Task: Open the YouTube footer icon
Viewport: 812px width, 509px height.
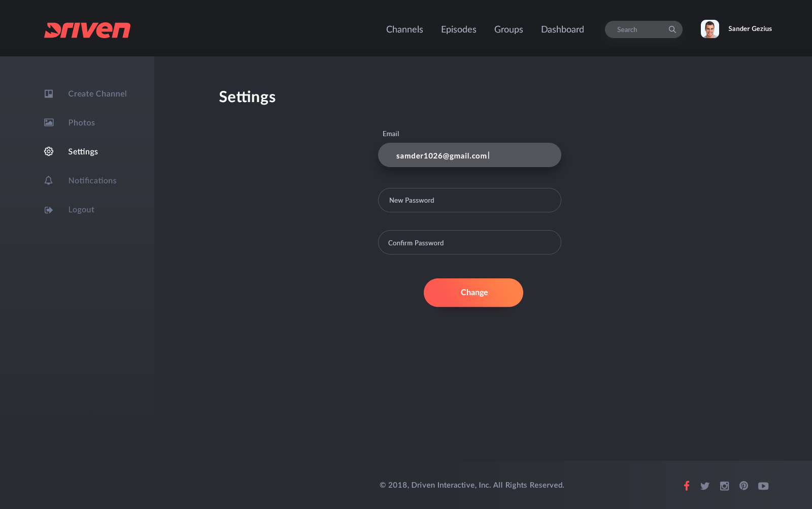Action: pyautogui.click(x=763, y=486)
